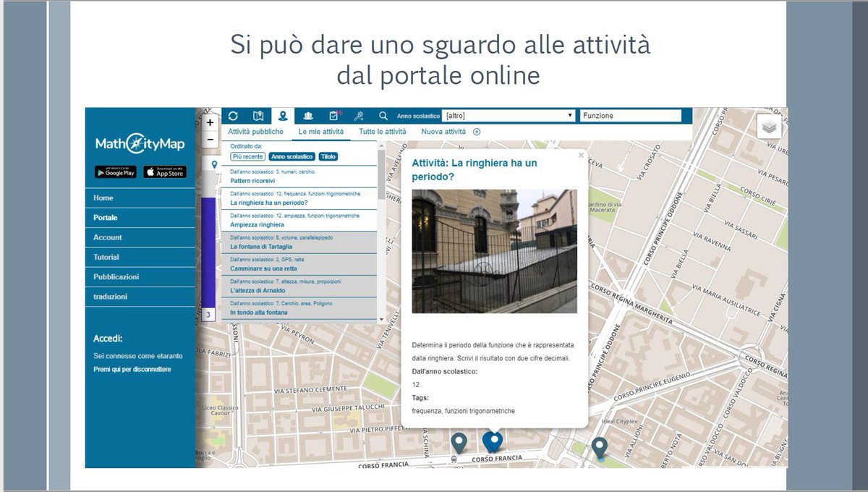Open the Portale menu item

tap(140, 217)
